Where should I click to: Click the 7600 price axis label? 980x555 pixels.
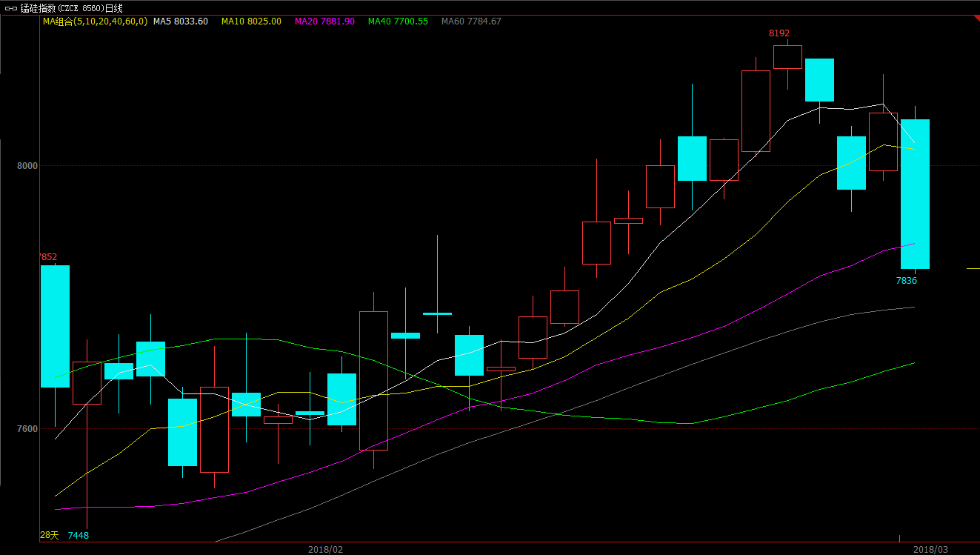28,429
